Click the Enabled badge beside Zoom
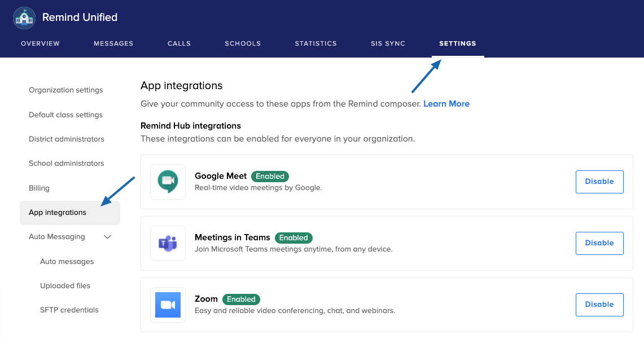644x348 pixels. point(241,299)
